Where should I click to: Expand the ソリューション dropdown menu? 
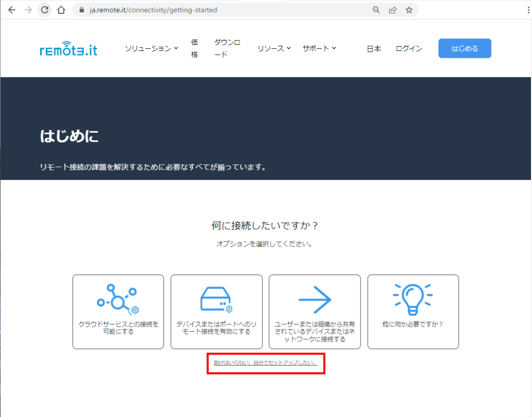coord(151,48)
